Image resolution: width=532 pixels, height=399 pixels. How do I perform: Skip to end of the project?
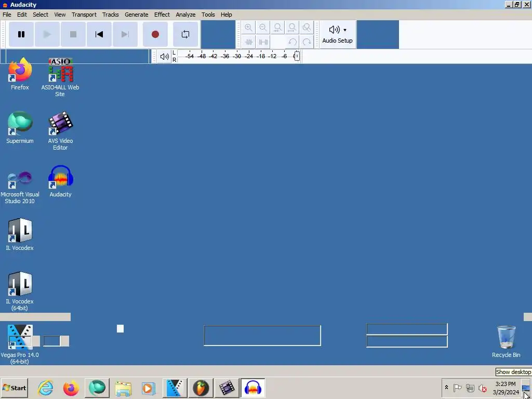125,34
